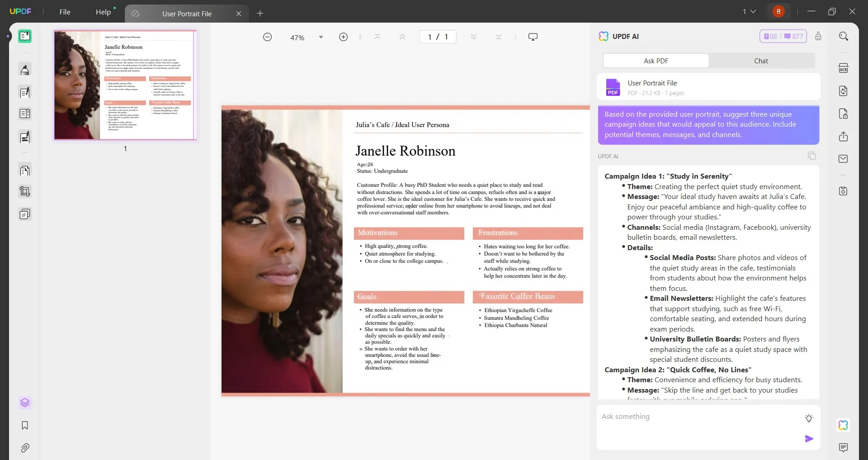Open the search tool above OCR
The image size is (868, 460).
(x=844, y=36)
